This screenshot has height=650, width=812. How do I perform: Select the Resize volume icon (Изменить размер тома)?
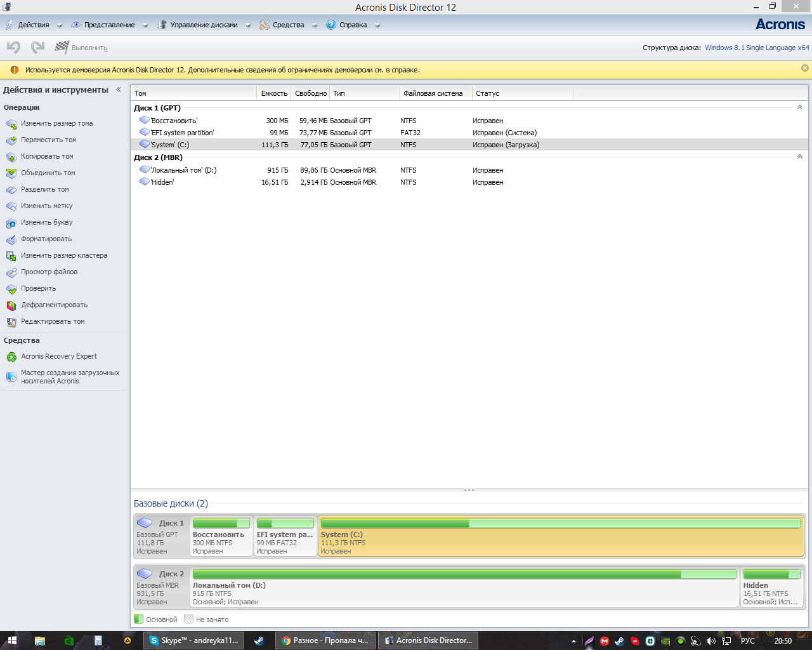(x=11, y=124)
